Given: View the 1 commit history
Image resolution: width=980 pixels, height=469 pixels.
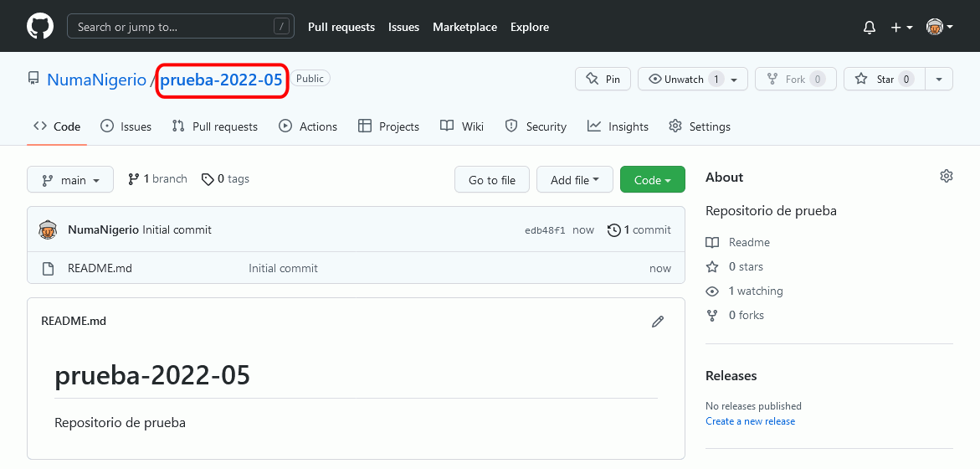Looking at the screenshot, I should coord(639,229).
